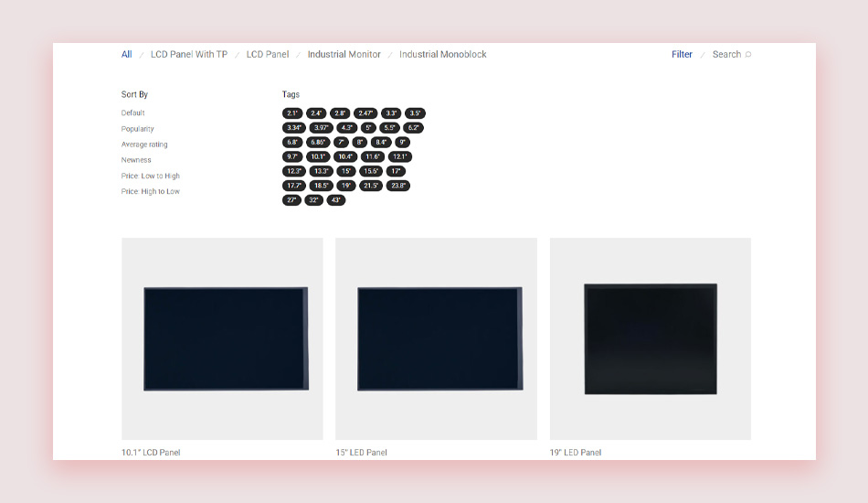Switch to the LCD Panel category
868x503 pixels.
coord(268,54)
